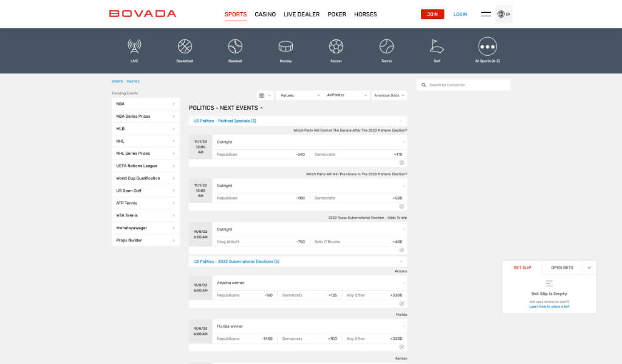Image resolution: width=622 pixels, height=364 pixels.
Task: Collapse Politics - Next Events heading
Action: (226, 108)
